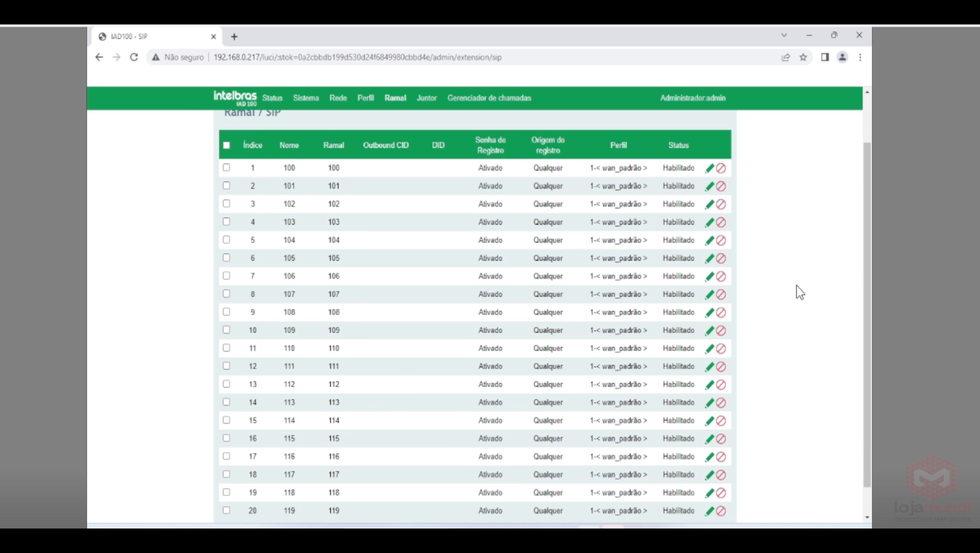This screenshot has width=980, height=553.
Task: Open the tab search dropdown arrow
Action: 784,35
